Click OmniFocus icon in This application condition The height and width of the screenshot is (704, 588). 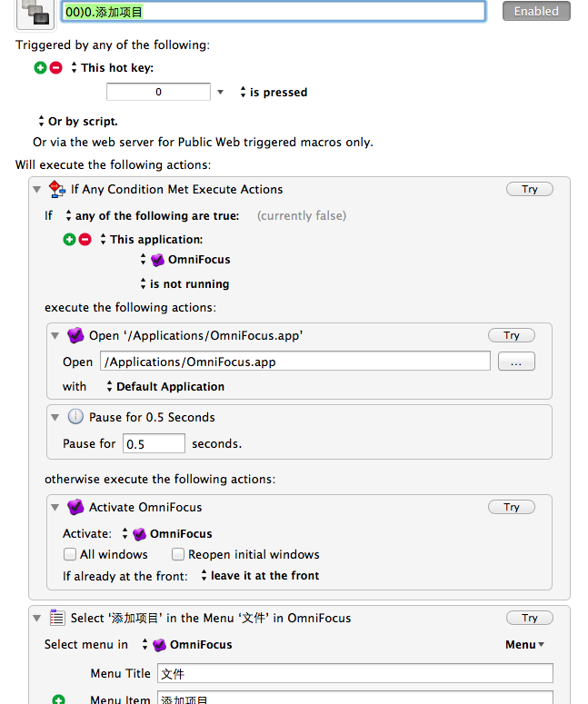click(x=157, y=260)
